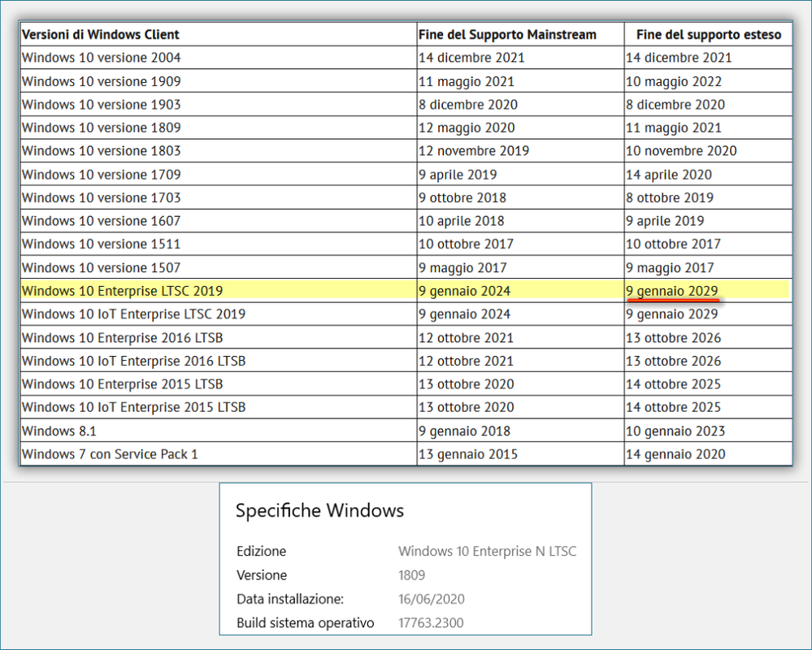Select the 'Specifiche Windows' heading

coord(319,511)
